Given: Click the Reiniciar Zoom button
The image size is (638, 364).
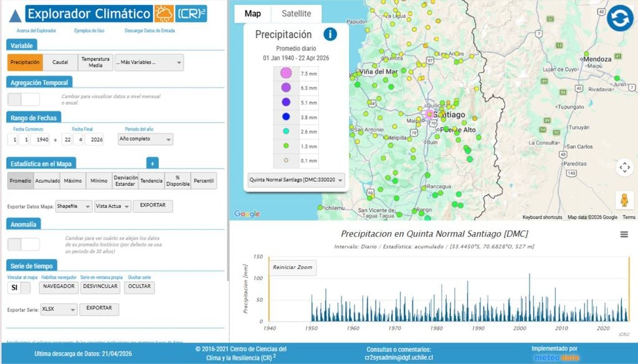Looking at the screenshot, I should click(x=293, y=268).
